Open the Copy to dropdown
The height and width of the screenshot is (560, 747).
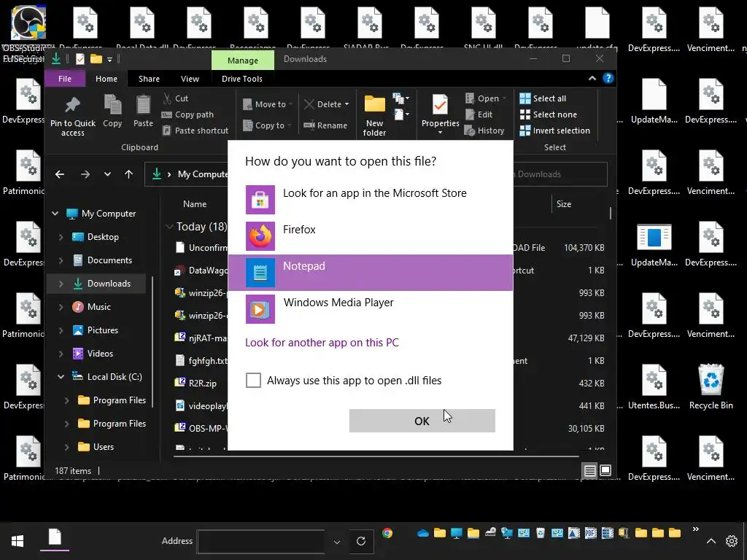point(267,125)
